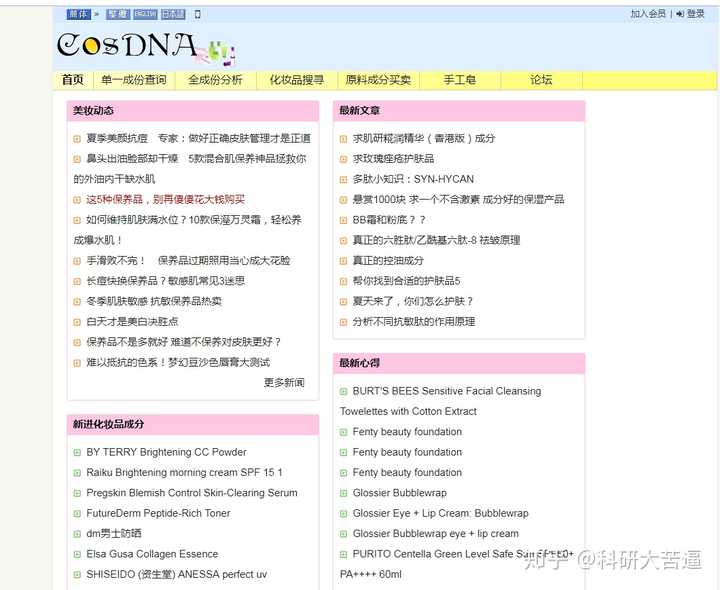Open FutureDerm Peptide-Rich Toner

(x=158, y=513)
